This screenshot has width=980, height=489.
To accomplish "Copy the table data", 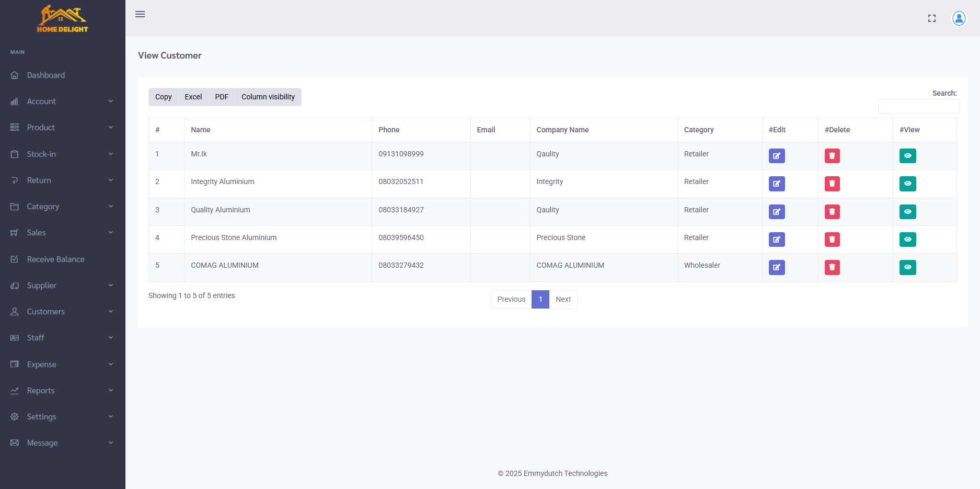I will [163, 97].
